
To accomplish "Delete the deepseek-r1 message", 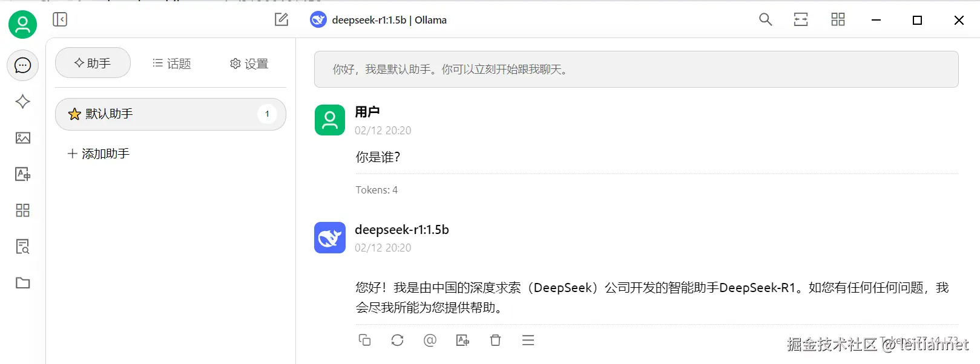I will [x=495, y=340].
